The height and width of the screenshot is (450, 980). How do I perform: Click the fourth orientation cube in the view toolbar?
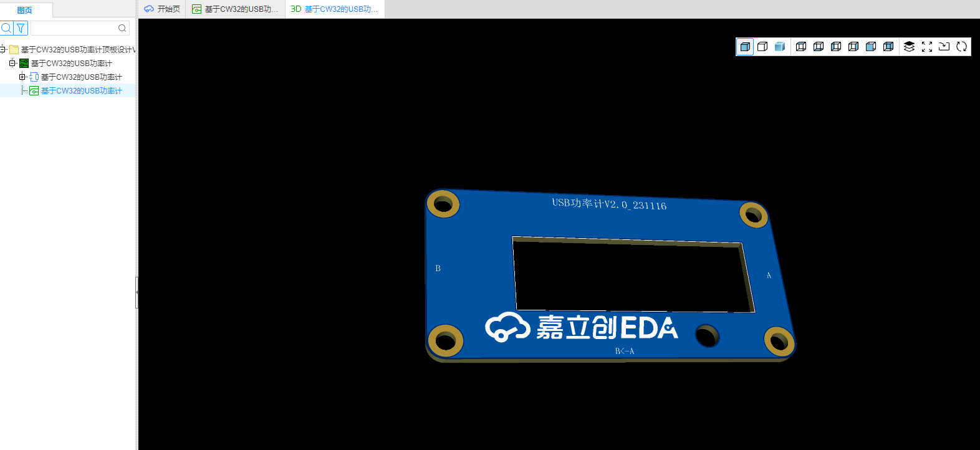coord(853,47)
